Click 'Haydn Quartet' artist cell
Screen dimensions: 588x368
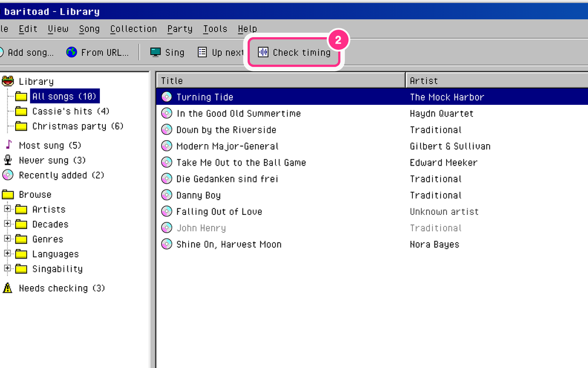point(442,114)
